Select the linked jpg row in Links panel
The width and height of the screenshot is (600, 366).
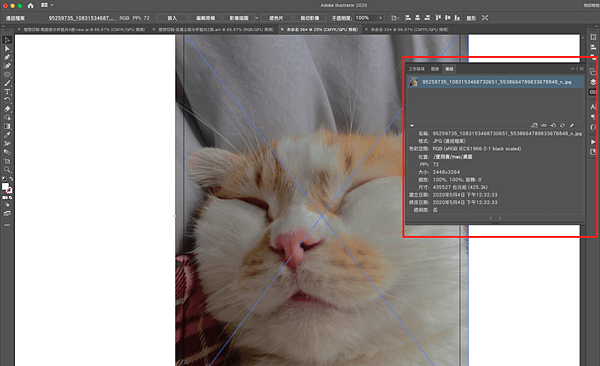point(495,82)
